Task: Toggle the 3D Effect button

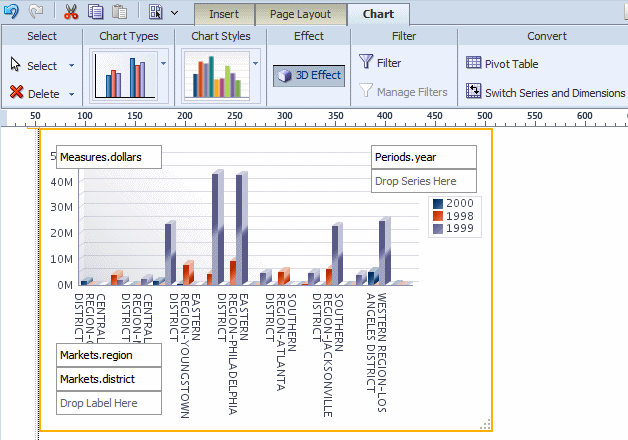Action: pos(309,76)
